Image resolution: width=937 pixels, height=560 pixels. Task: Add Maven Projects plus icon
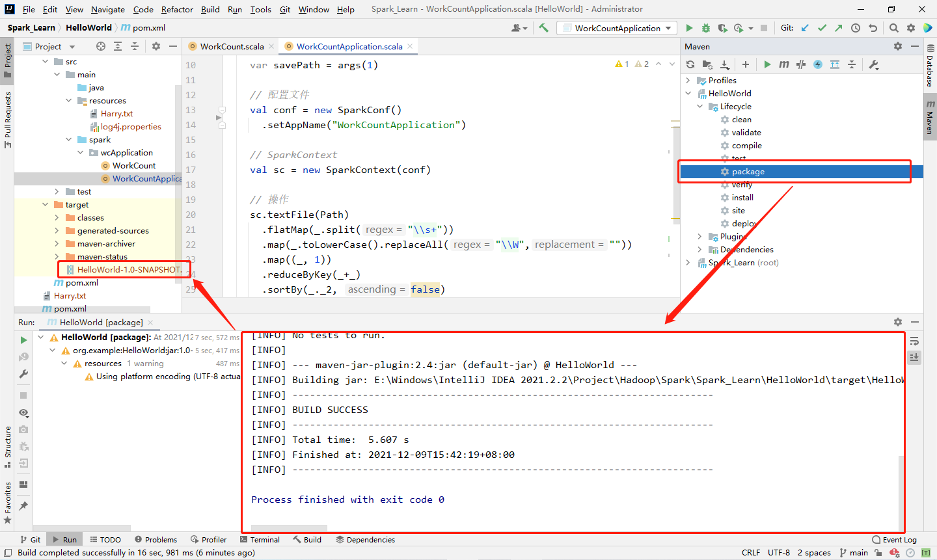[746, 64]
